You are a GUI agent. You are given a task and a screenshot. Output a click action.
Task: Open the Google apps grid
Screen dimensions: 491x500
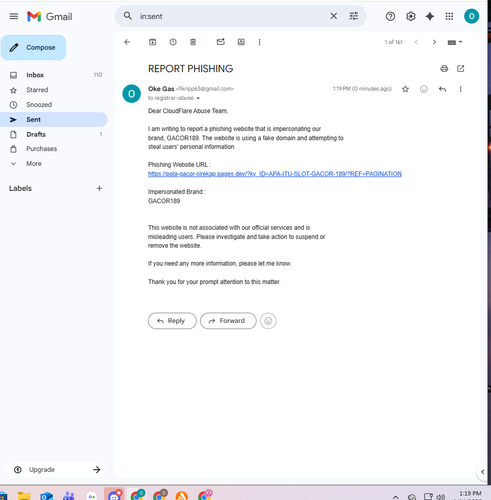tap(449, 16)
